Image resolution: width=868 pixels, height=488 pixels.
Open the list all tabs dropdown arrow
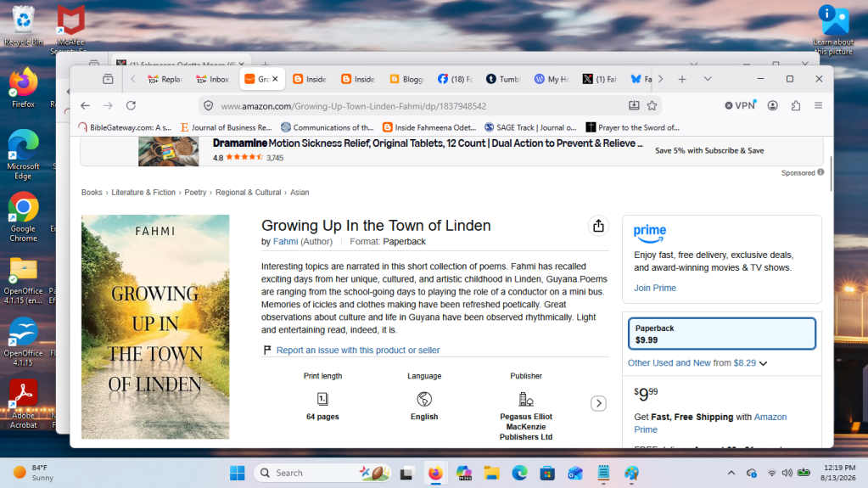708,79
